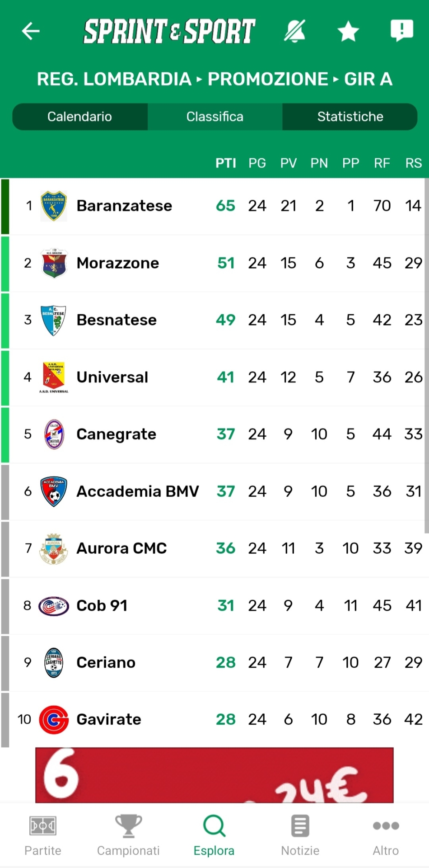Tap the Sprint e Sport logo

pyautogui.click(x=169, y=31)
